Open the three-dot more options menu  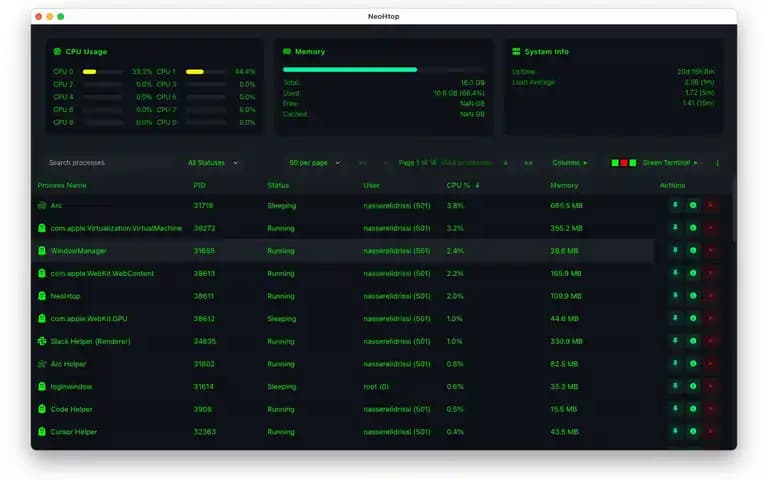[x=717, y=163]
